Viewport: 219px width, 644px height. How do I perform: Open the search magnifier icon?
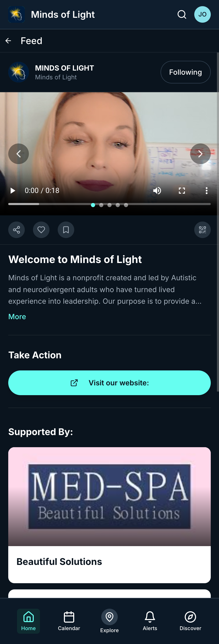[x=182, y=15]
